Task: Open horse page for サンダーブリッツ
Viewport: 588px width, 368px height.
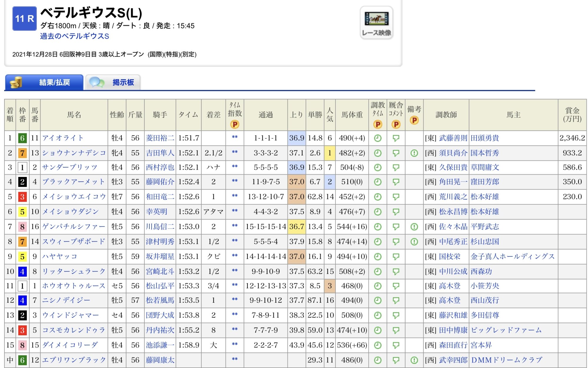Action: click(x=70, y=168)
